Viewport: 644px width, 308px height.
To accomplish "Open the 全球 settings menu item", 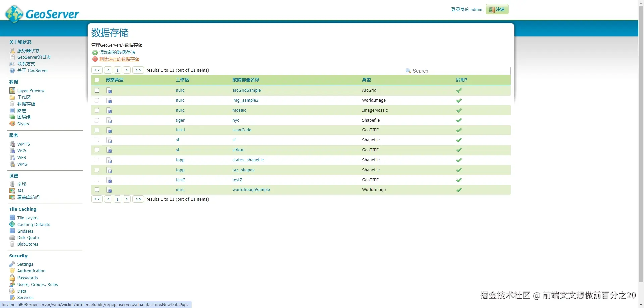I will click(22, 184).
